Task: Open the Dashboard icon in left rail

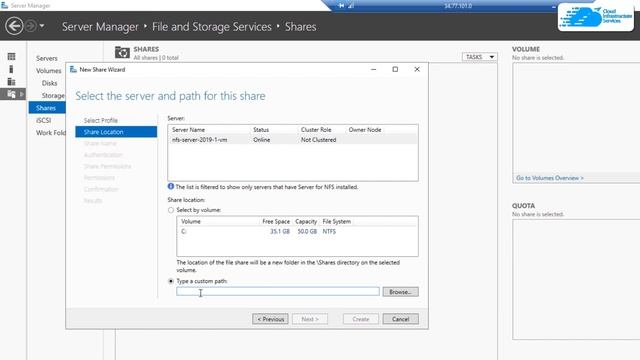Action: (x=11, y=56)
